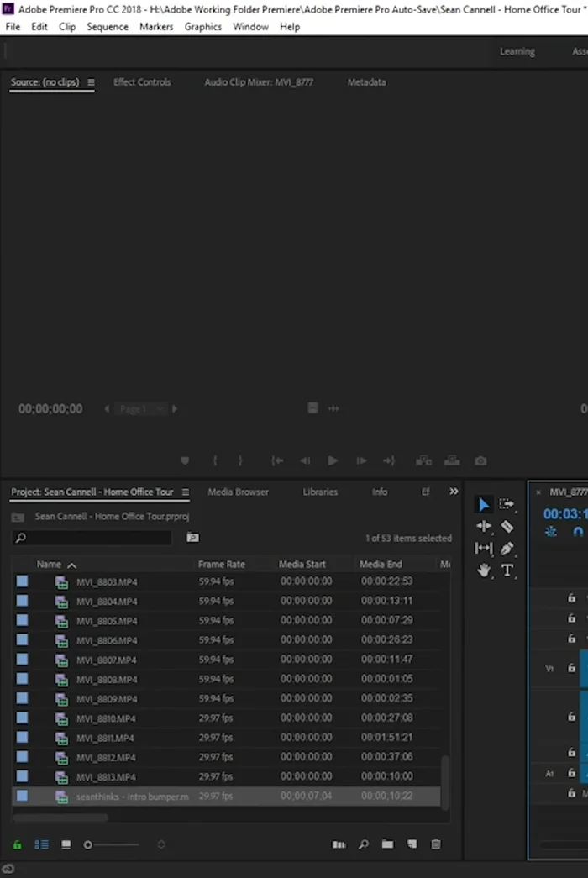588x878 pixels.
Task: Open the Learning workspace
Action: click(517, 51)
